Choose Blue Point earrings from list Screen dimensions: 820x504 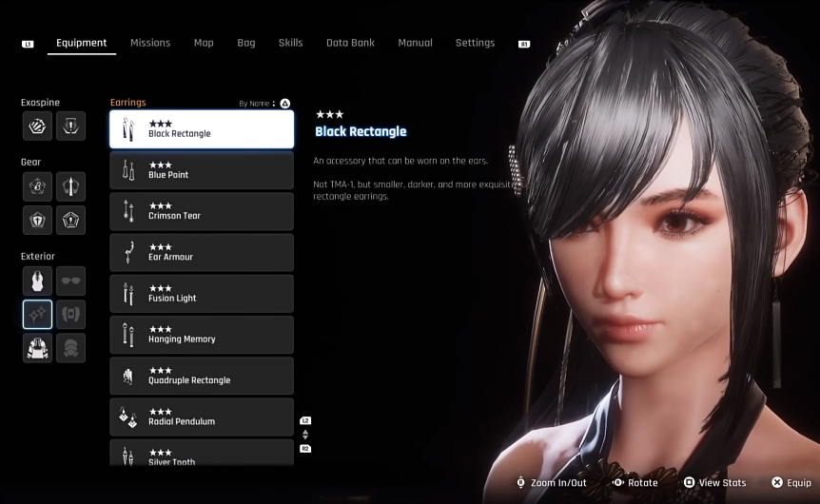click(x=202, y=170)
